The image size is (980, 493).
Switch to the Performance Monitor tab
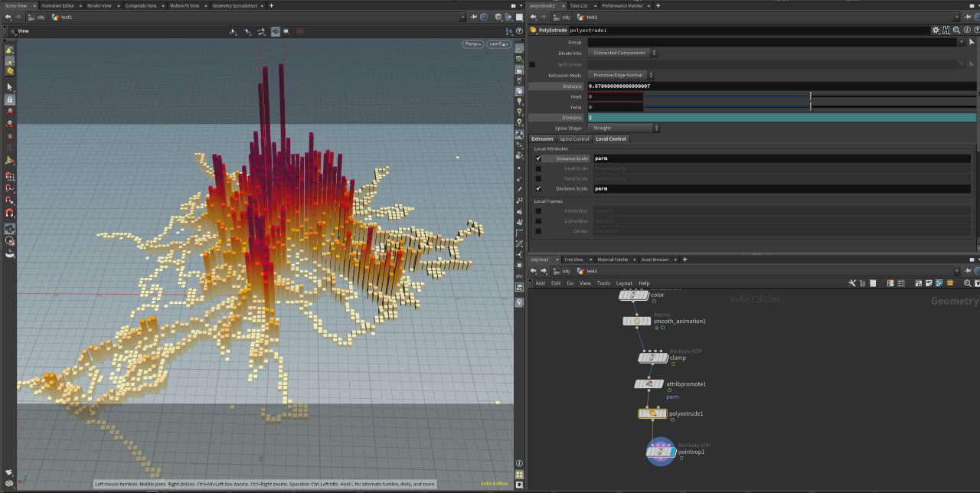tap(622, 5)
